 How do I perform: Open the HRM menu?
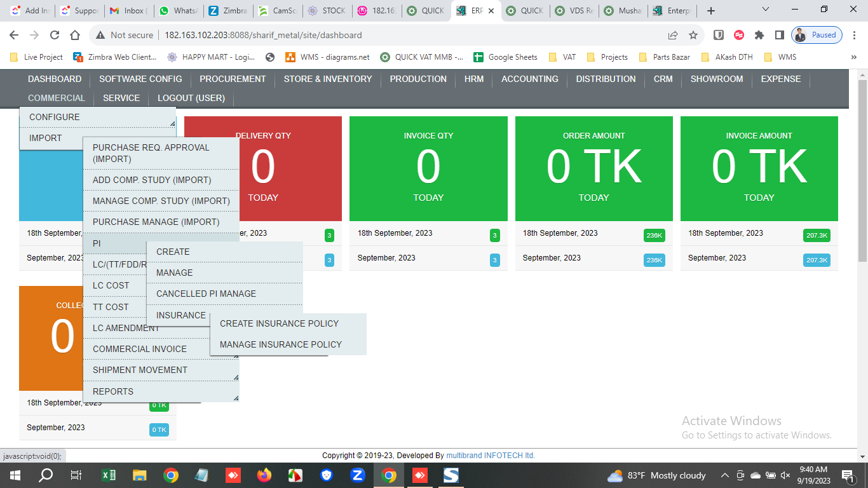click(x=474, y=79)
